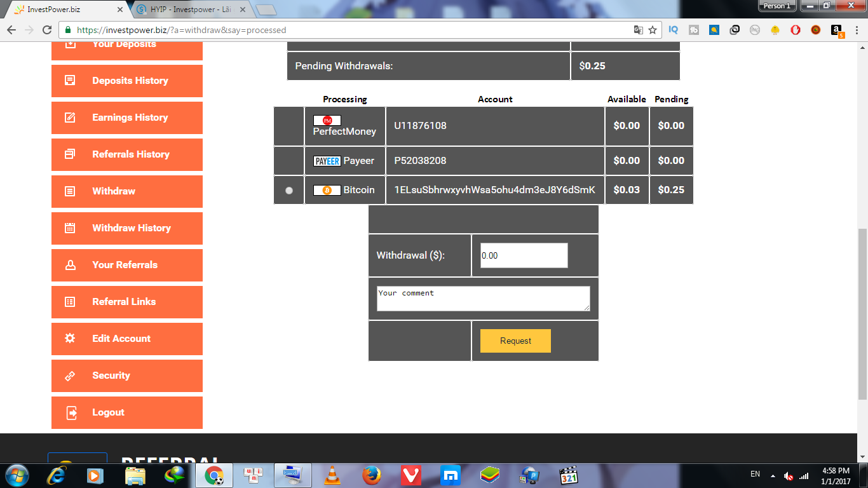Click the Bitcoin wallet address text
This screenshot has height=488, width=868.
[495, 190]
